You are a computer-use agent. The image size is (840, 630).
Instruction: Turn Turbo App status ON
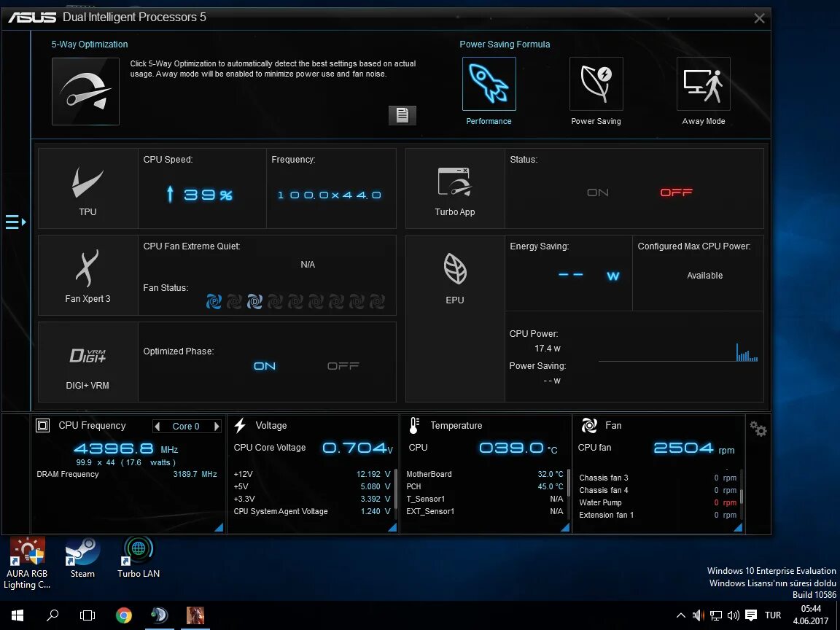[x=598, y=192]
